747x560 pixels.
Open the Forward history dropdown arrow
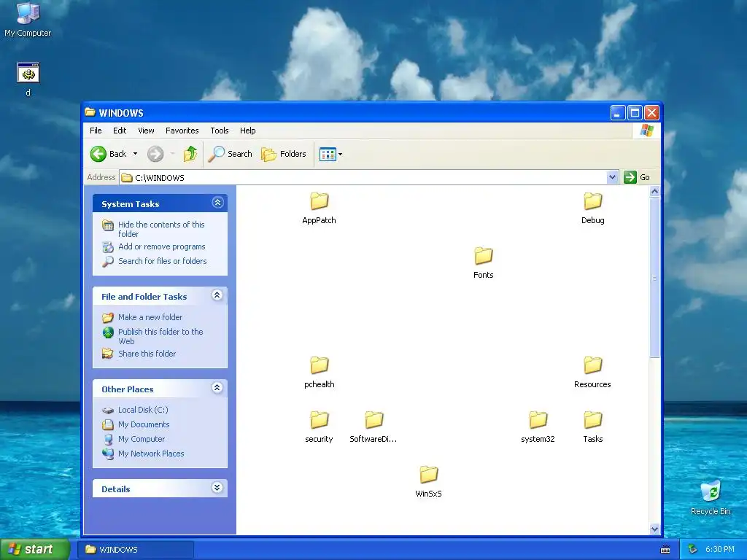(172, 154)
